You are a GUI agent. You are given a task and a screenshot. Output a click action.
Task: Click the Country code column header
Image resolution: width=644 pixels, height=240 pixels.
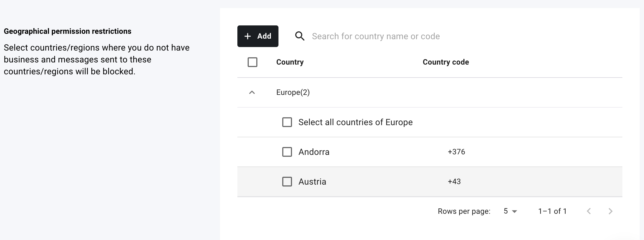click(x=446, y=62)
